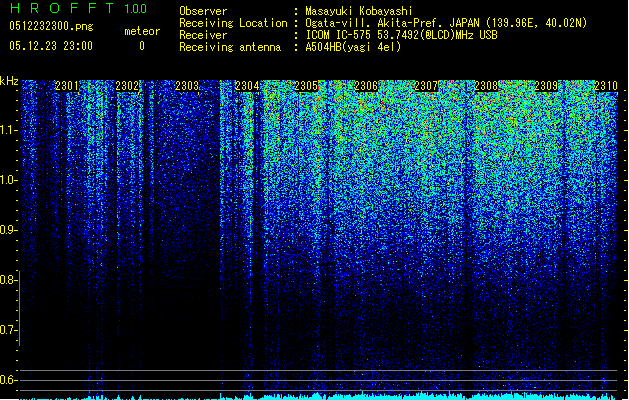The width and height of the screenshot is (629, 400).
Task: Click the name Masayuki Kobayashi
Action: (x=359, y=11)
